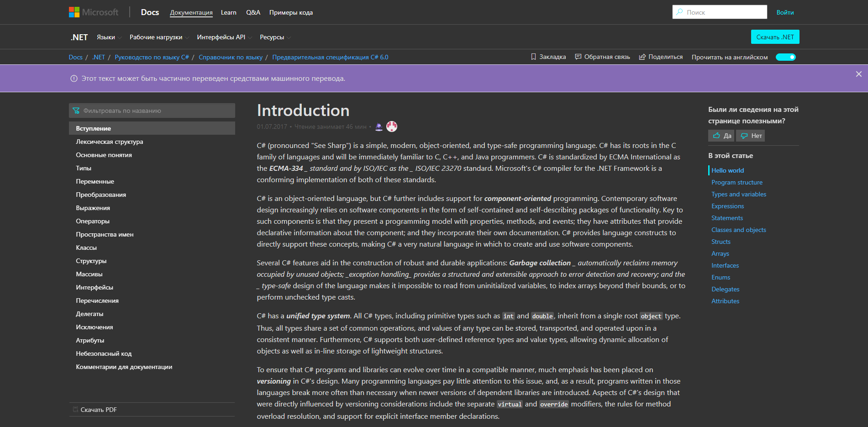This screenshot has width=868, height=427.
Task: Click the Docs header link
Action: (150, 12)
